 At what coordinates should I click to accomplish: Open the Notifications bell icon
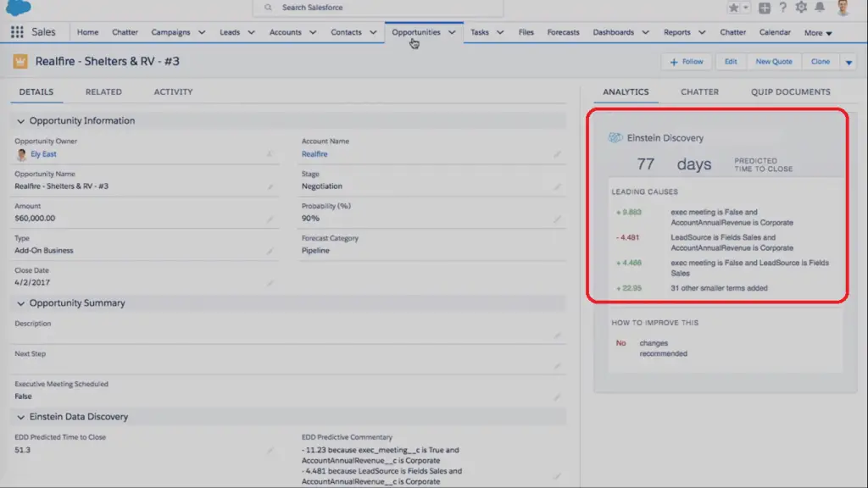click(820, 7)
